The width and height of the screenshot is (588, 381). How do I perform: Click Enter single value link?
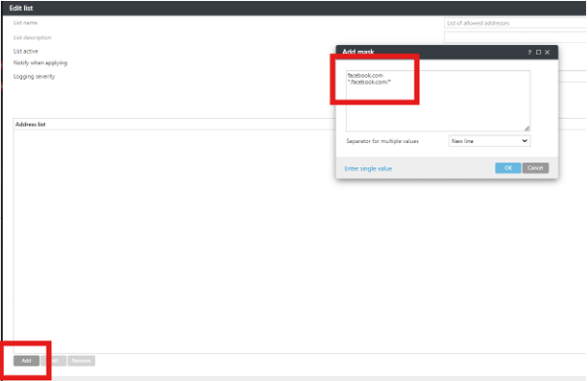point(368,169)
